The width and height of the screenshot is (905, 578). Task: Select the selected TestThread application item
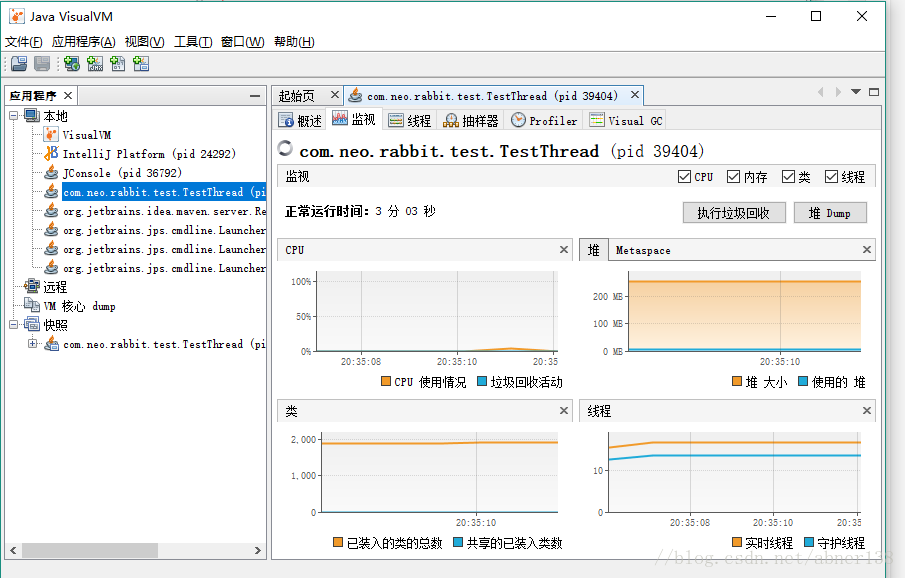(x=164, y=192)
